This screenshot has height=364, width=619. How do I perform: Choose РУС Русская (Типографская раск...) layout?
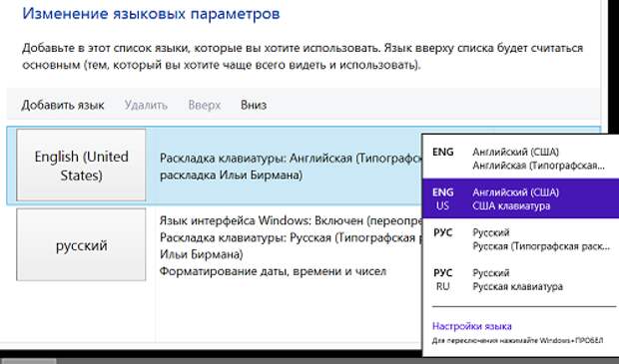(x=521, y=239)
